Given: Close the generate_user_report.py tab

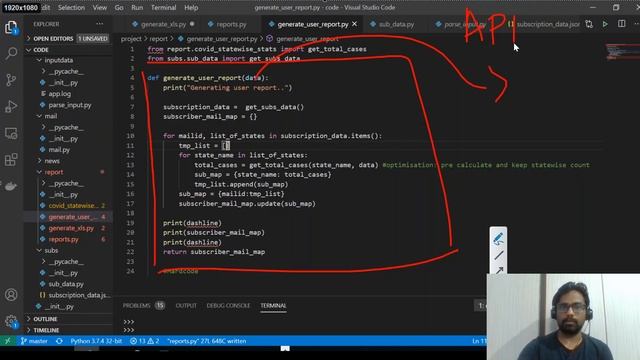Looking at the screenshot, I should (x=354, y=24).
